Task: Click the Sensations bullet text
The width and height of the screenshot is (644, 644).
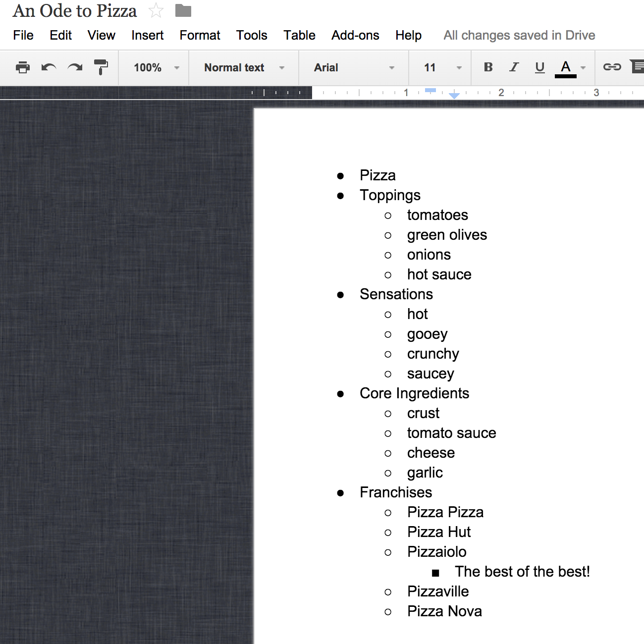Action: tap(396, 294)
